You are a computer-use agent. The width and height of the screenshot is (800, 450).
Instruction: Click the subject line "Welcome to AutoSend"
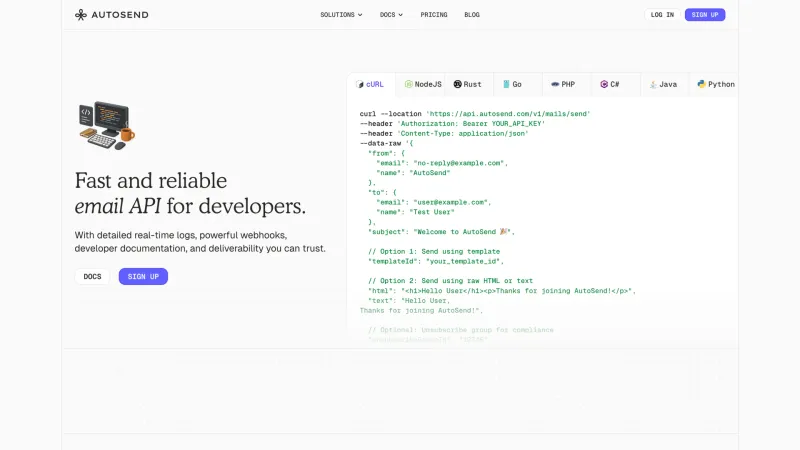pyautogui.click(x=441, y=232)
